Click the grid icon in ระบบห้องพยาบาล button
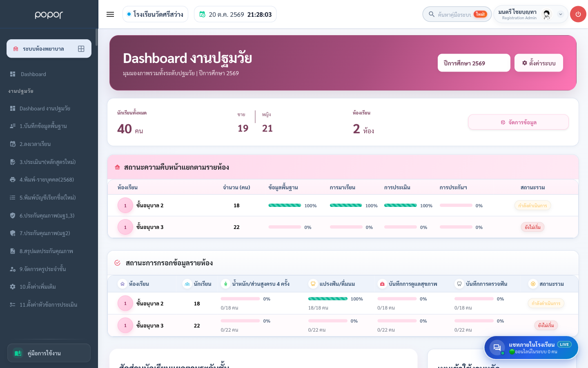The image size is (588, 368). click(81, 49)
